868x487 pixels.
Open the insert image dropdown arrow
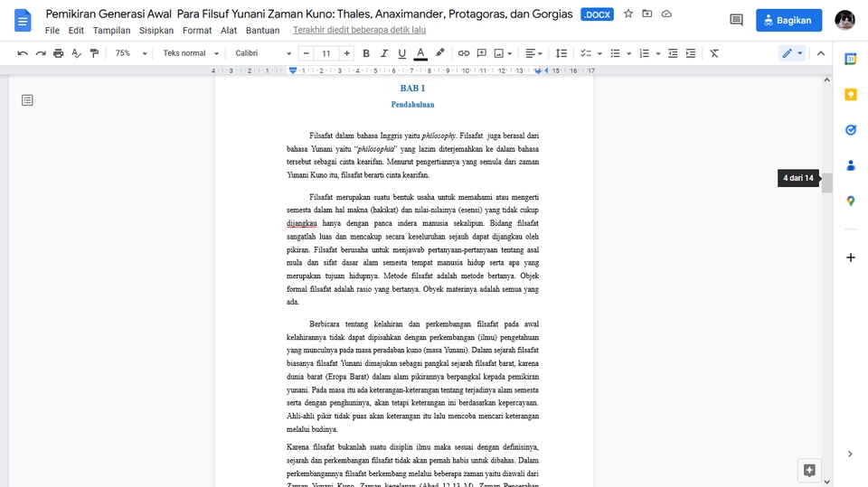point(509,53)
